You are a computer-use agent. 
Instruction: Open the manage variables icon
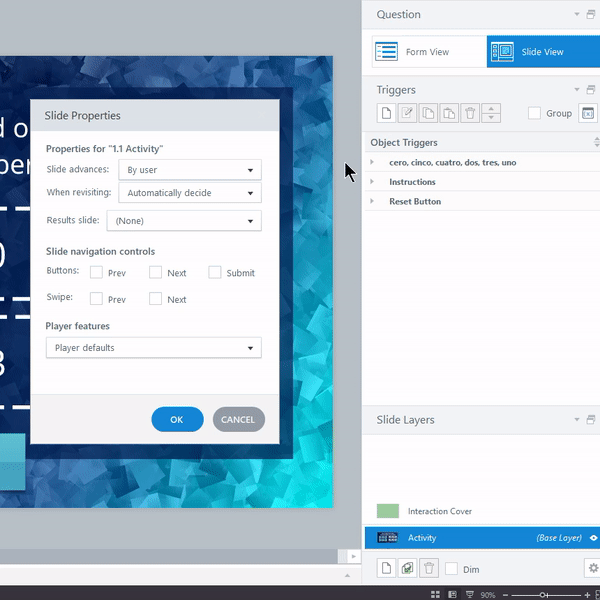588,114
